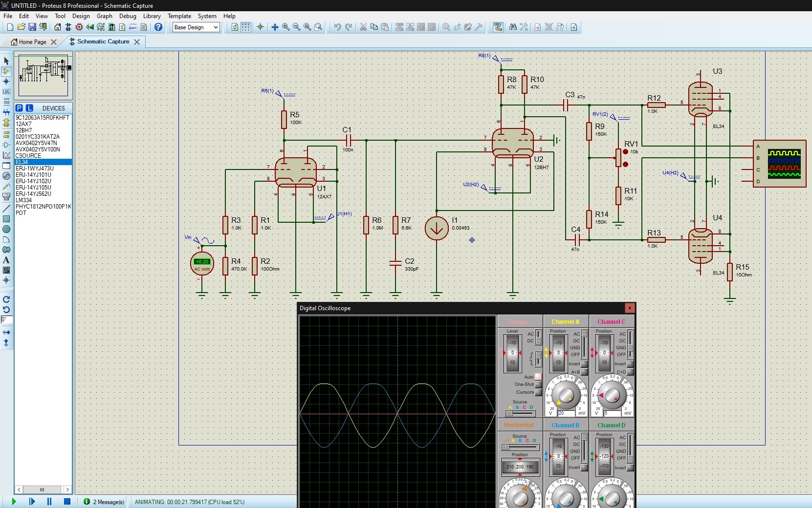Toggle the oscilloscope Cursors button
The width and height of the screenshot is (812, 508).
pos(538,392)
